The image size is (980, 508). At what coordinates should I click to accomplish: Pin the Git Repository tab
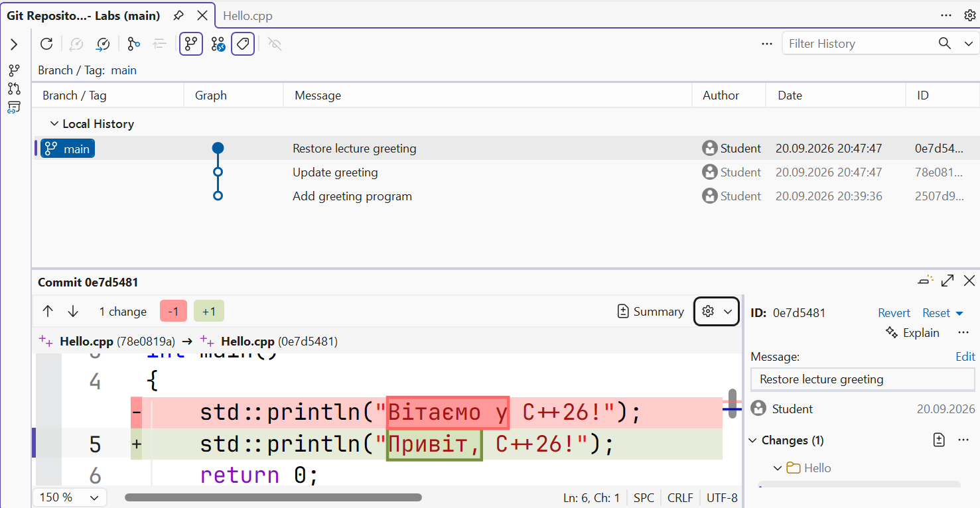(178, 15)
